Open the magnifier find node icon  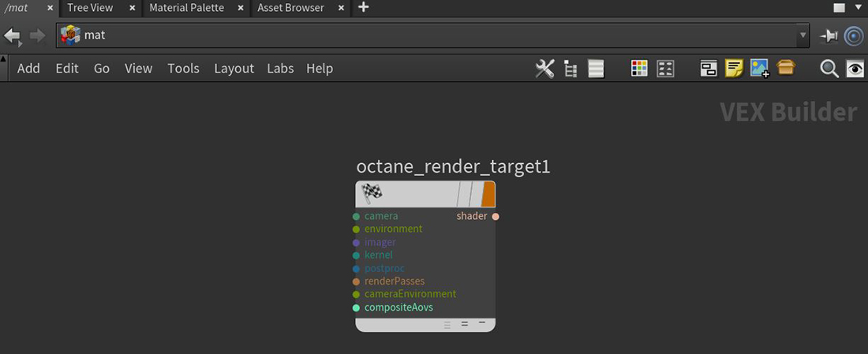(x=829, y=69)
